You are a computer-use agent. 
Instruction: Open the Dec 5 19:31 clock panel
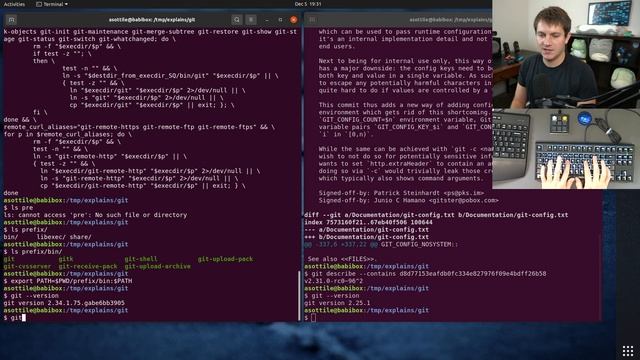(308, 4)
